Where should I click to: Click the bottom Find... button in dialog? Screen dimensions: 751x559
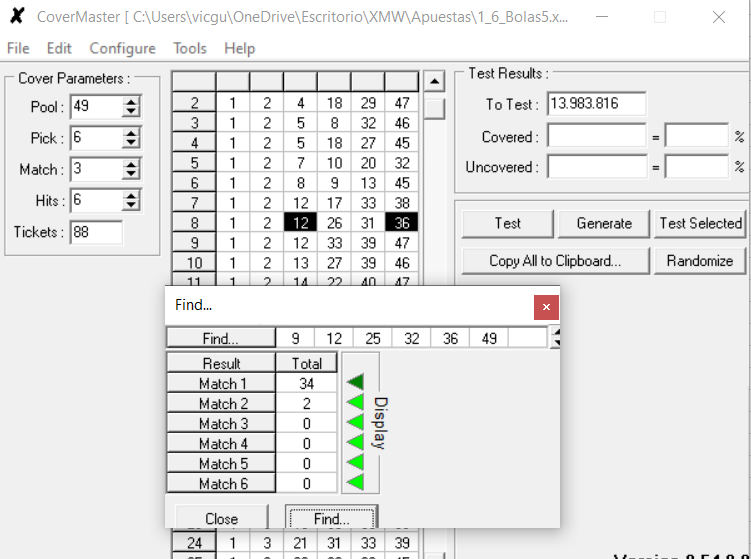(x=331, y=517)
